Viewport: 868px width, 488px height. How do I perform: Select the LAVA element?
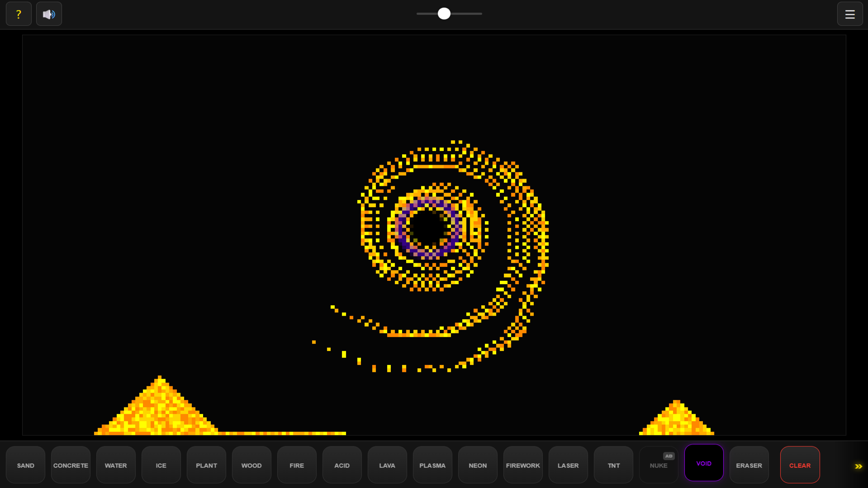[x=387, y=465]
